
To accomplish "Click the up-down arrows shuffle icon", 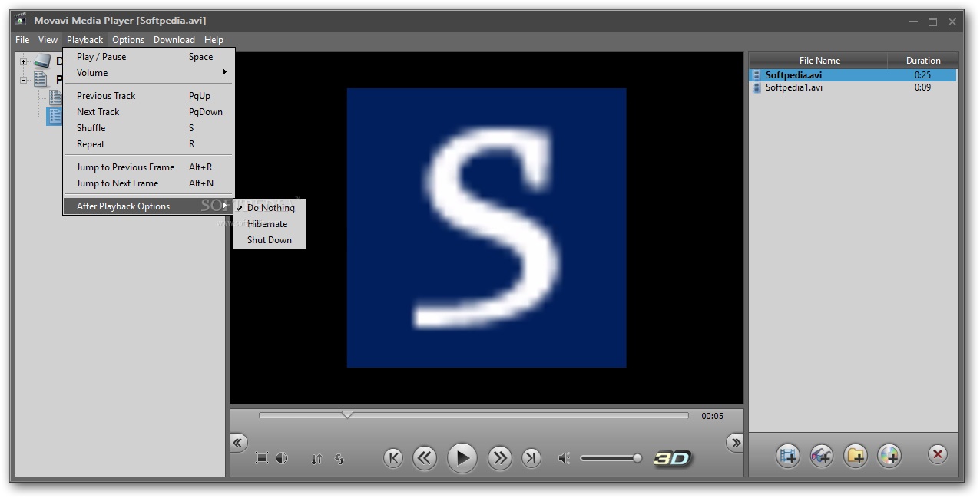I will point(316,459).
